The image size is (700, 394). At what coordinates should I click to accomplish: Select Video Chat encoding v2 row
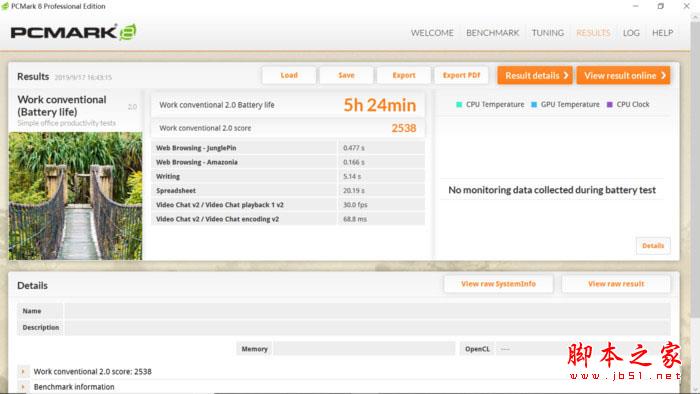tap(288, 219)
